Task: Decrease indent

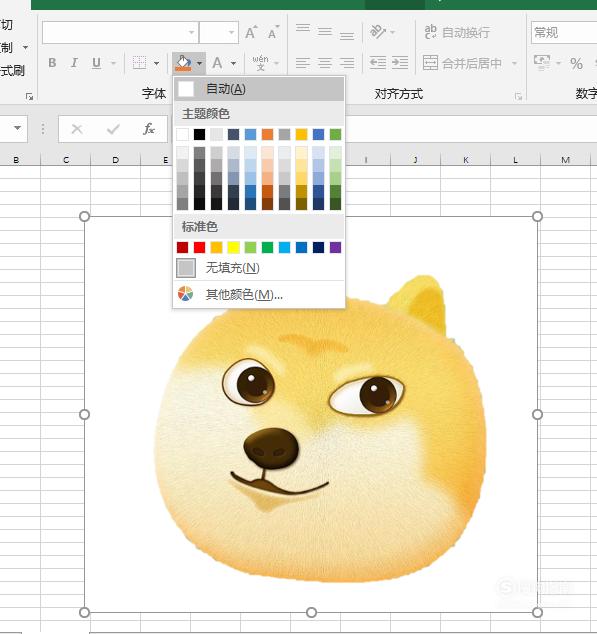Action: [378, 63]
